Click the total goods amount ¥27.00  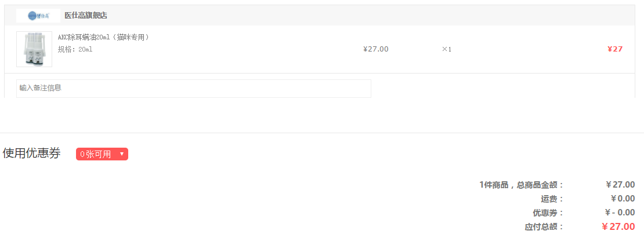pos(620,185)
